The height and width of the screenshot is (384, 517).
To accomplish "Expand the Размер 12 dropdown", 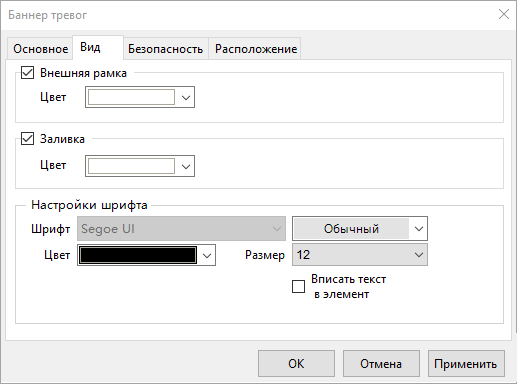I will pyautogui.click(x=360, y=255).
